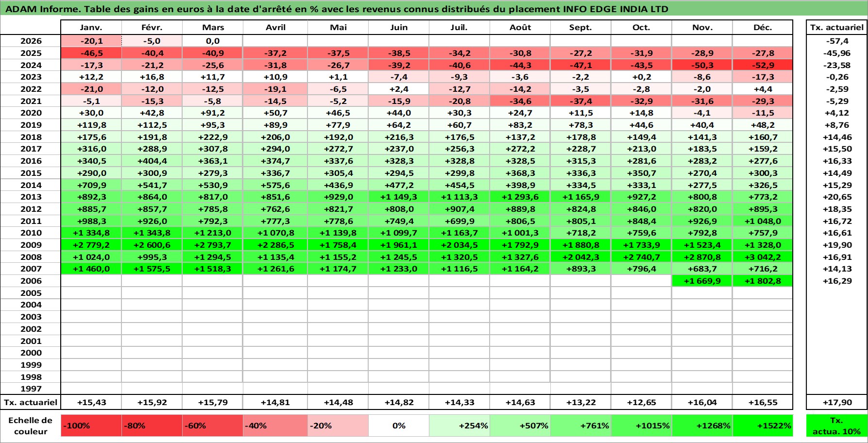
Task: Click the +16,55 Déc. actuarial rate
Action: pos(763,402)
